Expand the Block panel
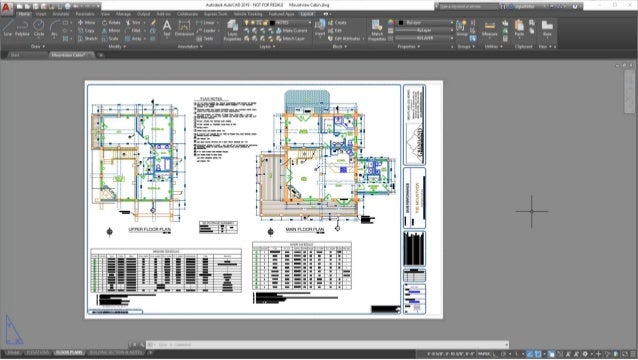The width and height of the screenshot is (638, 360). (339, 46)
